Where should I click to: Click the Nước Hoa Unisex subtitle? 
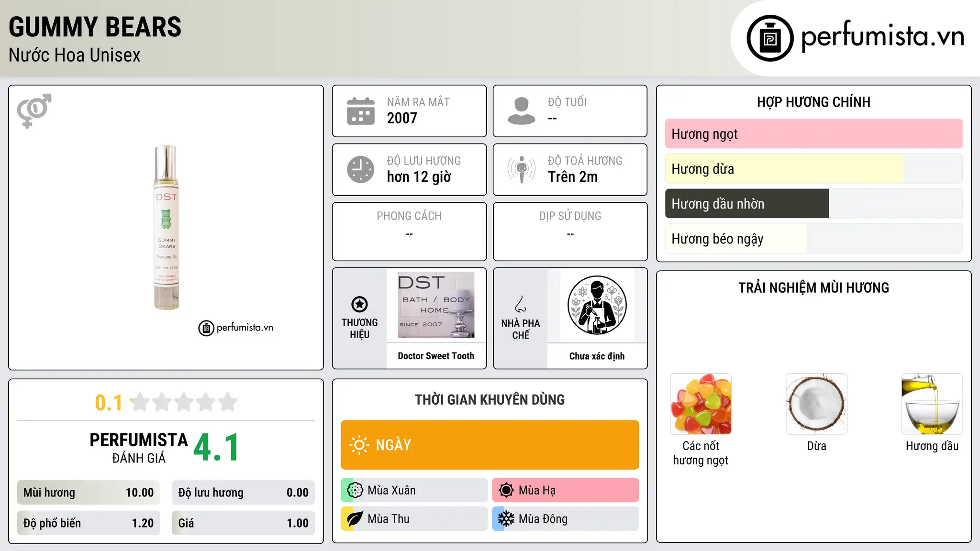coord(75,55)
